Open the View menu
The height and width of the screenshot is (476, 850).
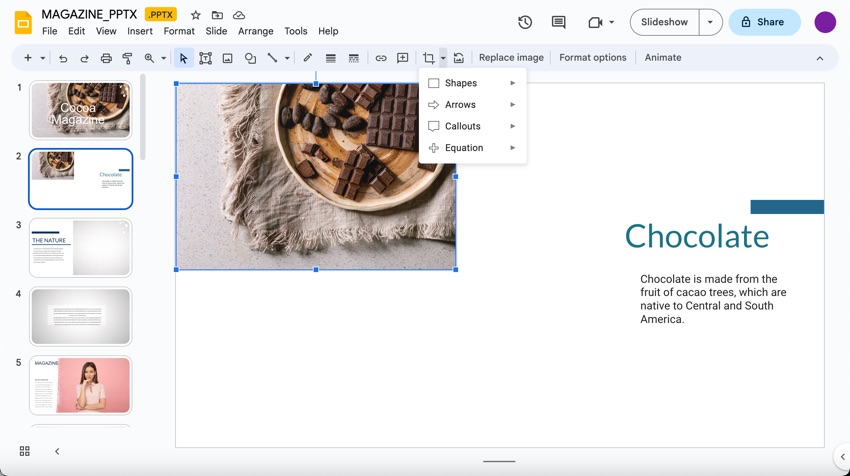(x=106, y=31)
